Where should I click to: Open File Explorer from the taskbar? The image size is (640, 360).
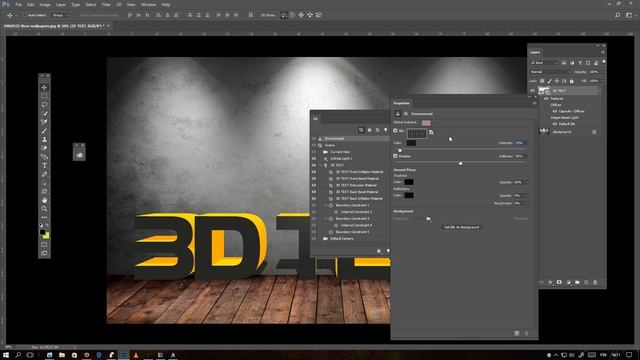click(x=62, y=355)
